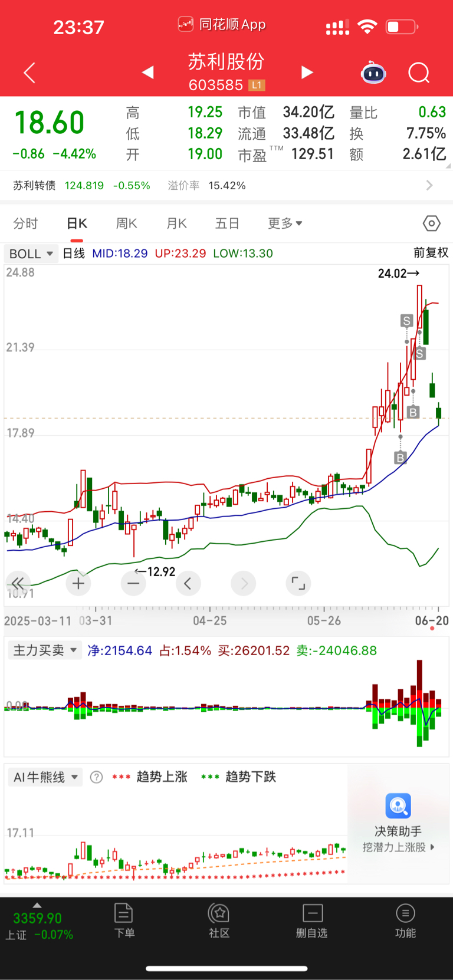Open AI牛熊线 help question mark
Viewport: 453px width, 980px height.
96,777
